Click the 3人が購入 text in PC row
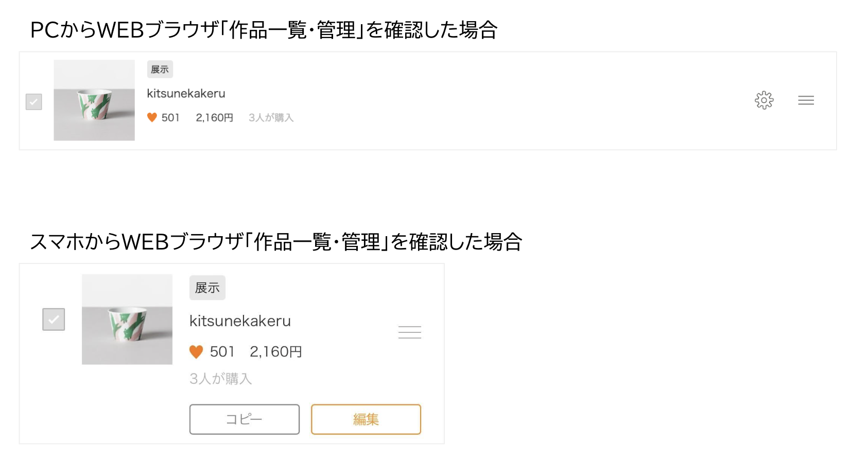This screenshot has height=461, width=868. [x=271, y=118]
